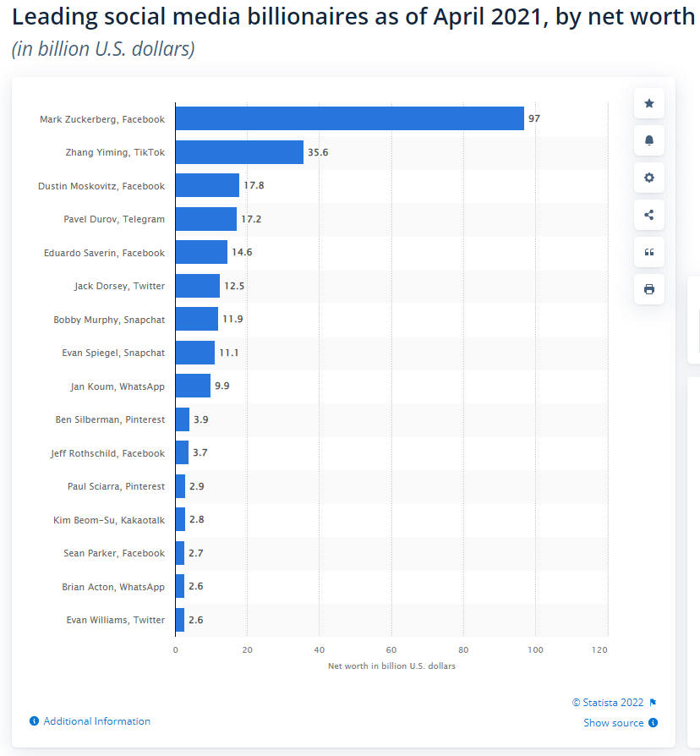Click the Dustin Moskovitz bar
Image resolution: width=700 pixels, height=756 pixels.
(207, 185)
